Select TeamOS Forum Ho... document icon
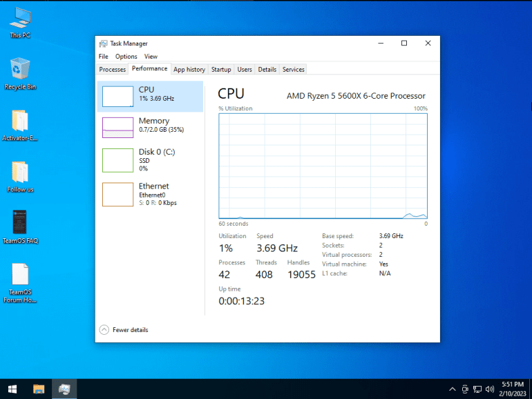Viewport: 532px width, 399px height. click(20, 283)
